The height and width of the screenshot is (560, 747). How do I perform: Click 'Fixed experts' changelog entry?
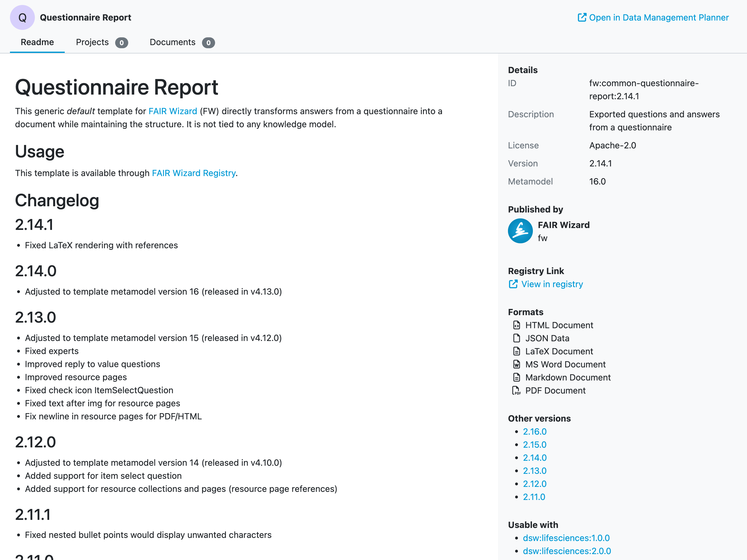tap(52, 351)
